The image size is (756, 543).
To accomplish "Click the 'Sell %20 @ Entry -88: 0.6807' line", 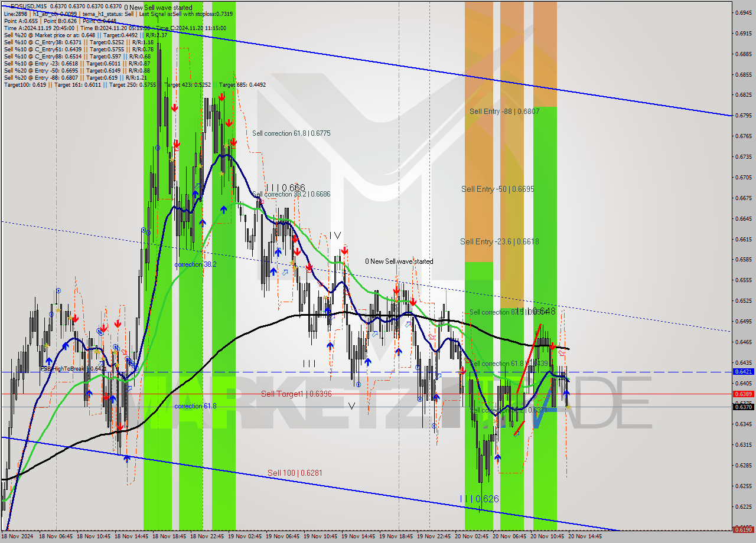I will [x=75, y=77].
